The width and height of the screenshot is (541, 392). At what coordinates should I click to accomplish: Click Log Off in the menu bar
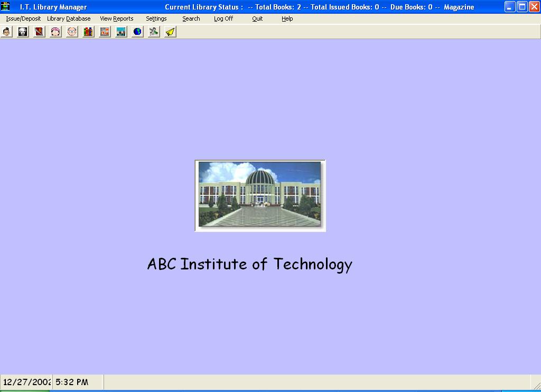pyautogui.click(x=223, y=18)
